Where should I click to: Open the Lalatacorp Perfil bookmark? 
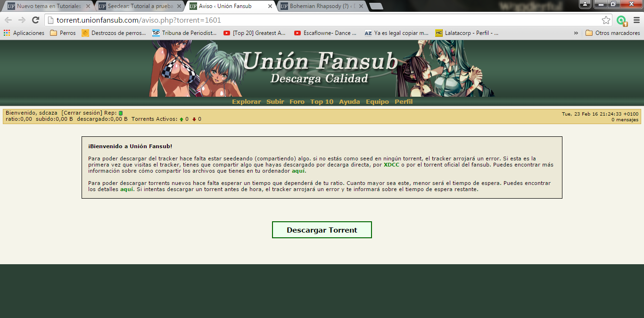click(467, 33)
